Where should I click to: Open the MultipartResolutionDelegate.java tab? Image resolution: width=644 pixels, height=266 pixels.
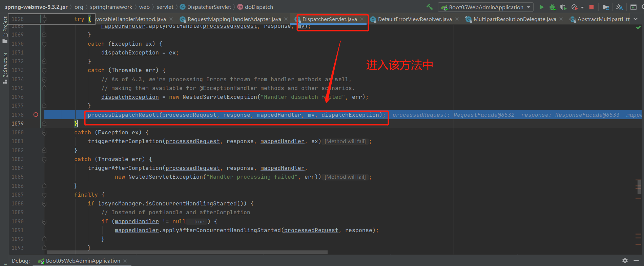(x=515, y=19)
